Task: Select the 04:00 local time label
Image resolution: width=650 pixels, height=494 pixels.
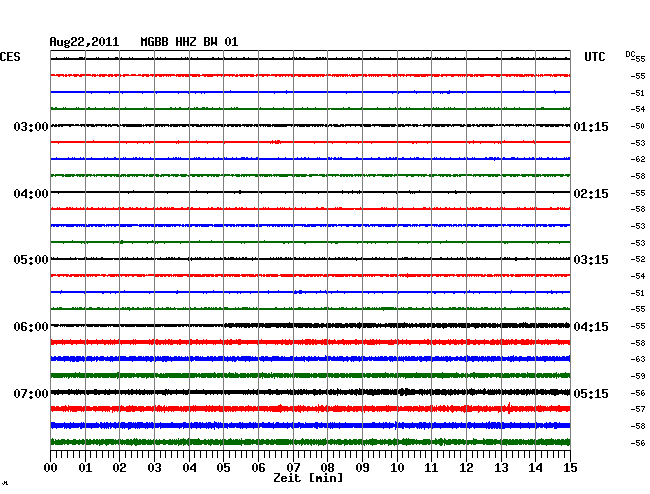Action: pos(31,194)
